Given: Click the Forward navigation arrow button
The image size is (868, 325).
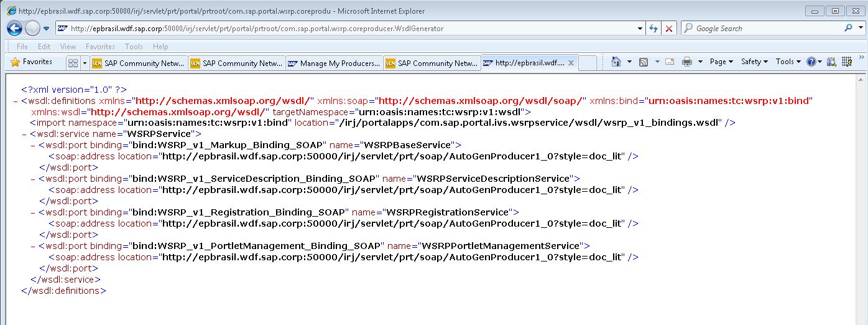Looking at the screenshot, I should [32, 28].
